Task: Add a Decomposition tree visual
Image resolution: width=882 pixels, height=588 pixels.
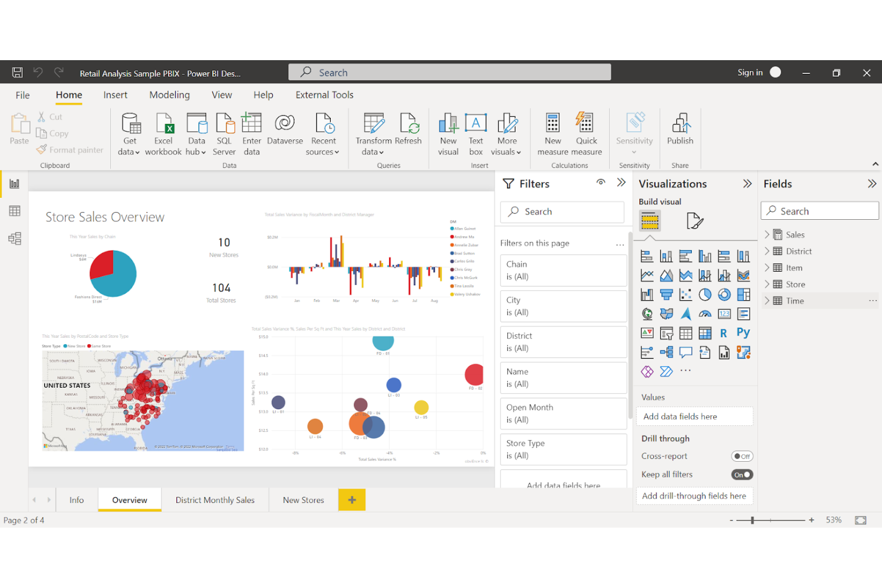Action: [x=666, y=352]
